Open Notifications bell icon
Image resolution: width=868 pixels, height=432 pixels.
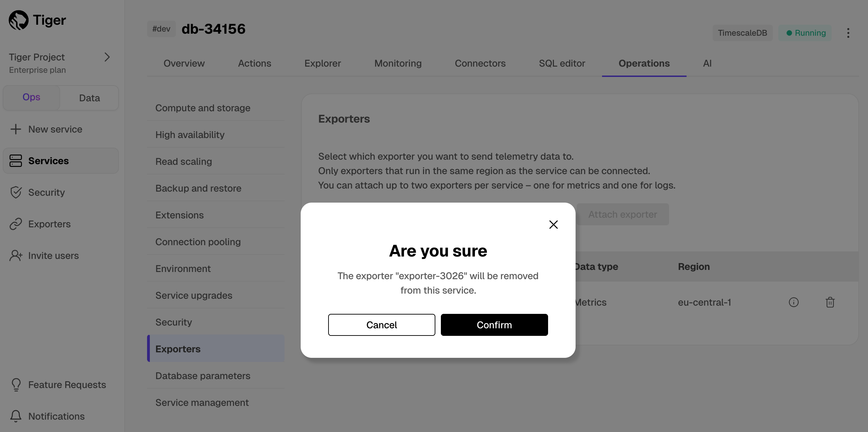click(x=16, y=416)
